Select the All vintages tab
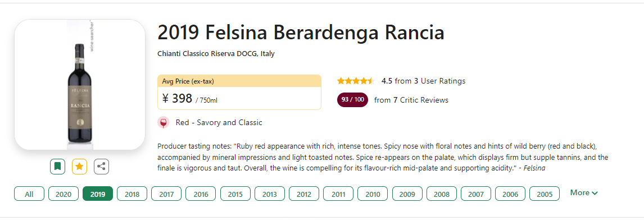The image size is (644, 221). (x=29, y=194)
